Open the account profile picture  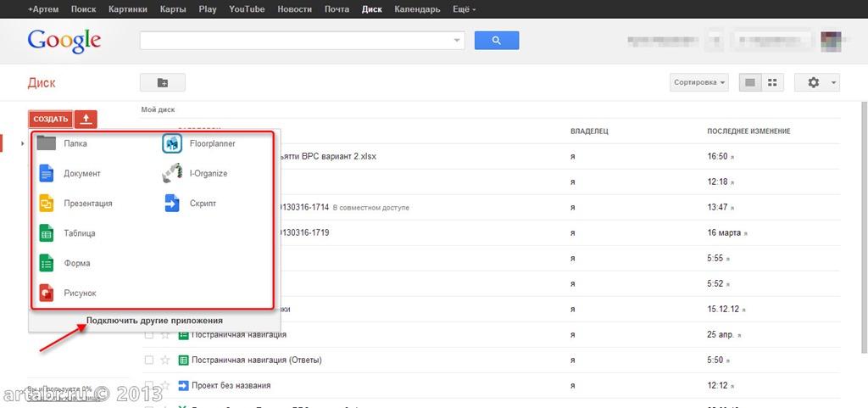[x=831, y=41]
